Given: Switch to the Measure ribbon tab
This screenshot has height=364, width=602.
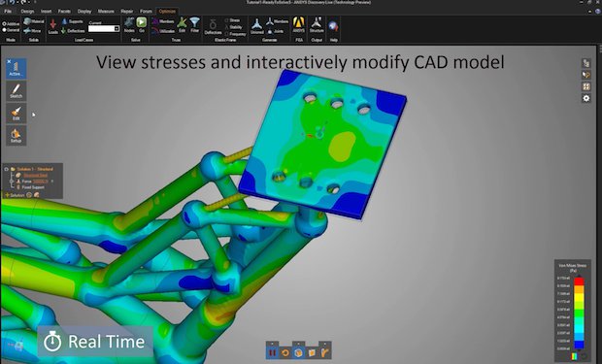Looking at the screenshot, I should [106, 11].
